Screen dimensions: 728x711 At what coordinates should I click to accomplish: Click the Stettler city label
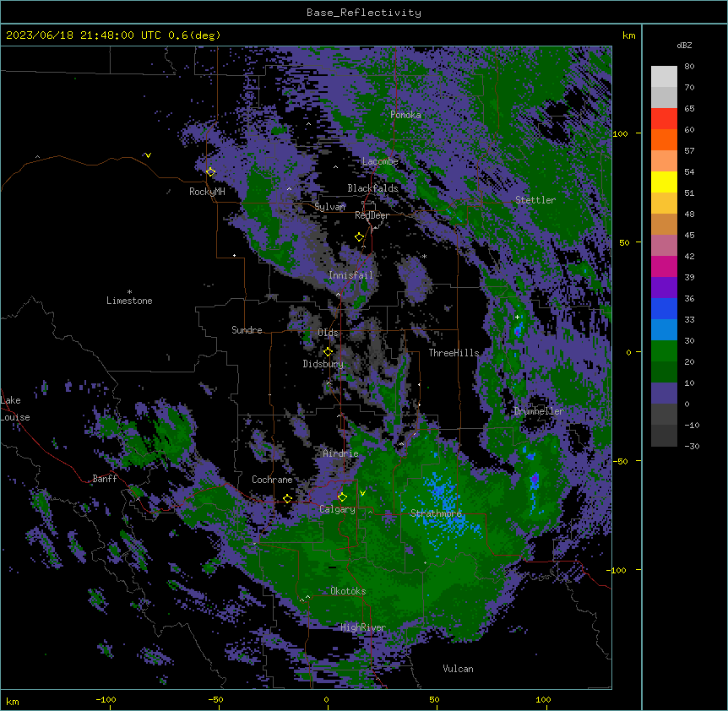click(535, 200)
